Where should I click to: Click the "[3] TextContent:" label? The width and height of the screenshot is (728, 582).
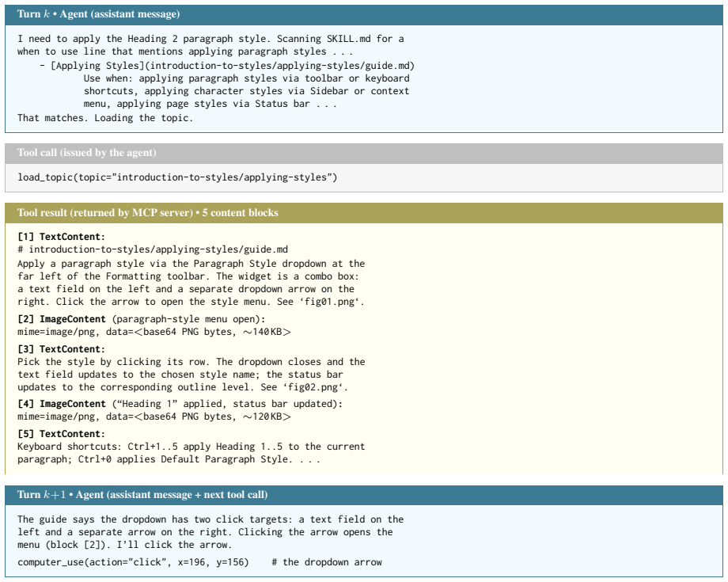61,349
